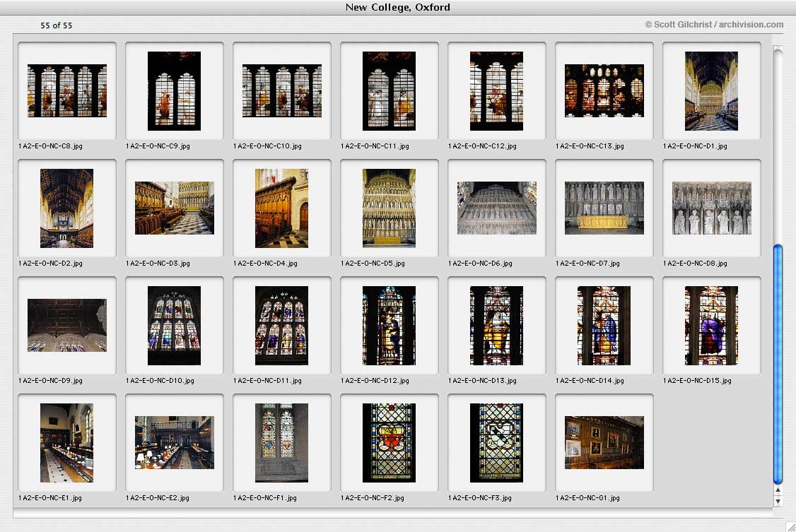Click filename label 1A2-E-O-NC-C8.jpg
The image size is (796, 532).
click(50, 146)
